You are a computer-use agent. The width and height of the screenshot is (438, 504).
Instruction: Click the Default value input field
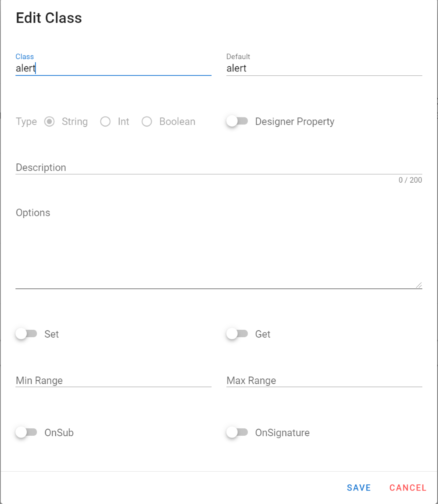324,68
